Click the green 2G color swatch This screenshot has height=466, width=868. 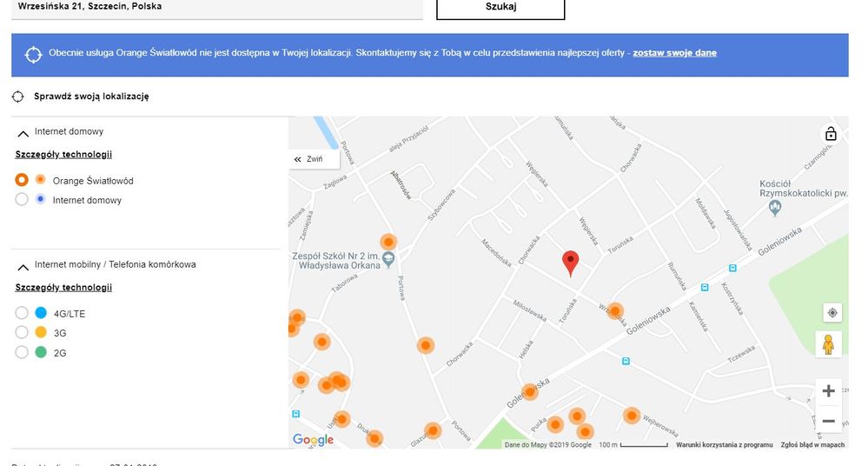coord(41,353)
